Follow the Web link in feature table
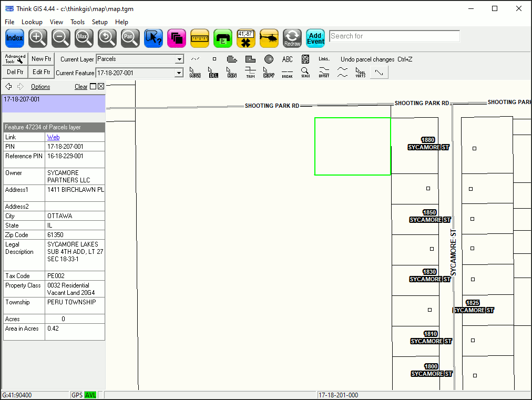The width and height of the screenshot is (532, 400). tap(54, 137)
